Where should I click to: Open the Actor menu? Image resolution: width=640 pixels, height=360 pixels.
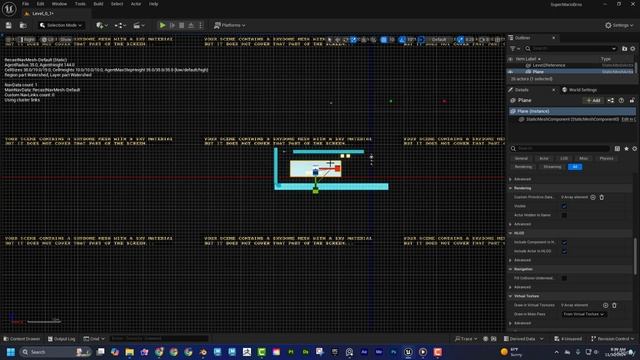136,4
